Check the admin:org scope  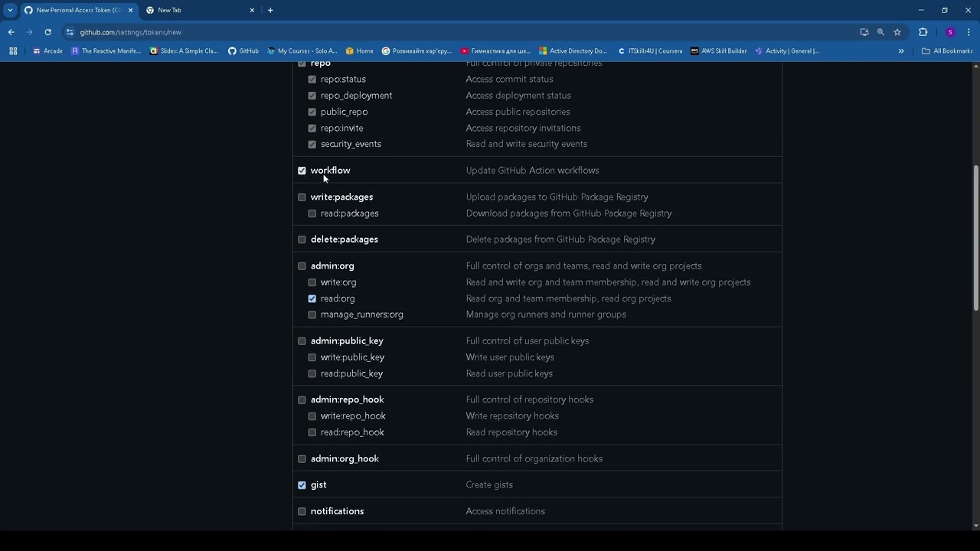302,266
